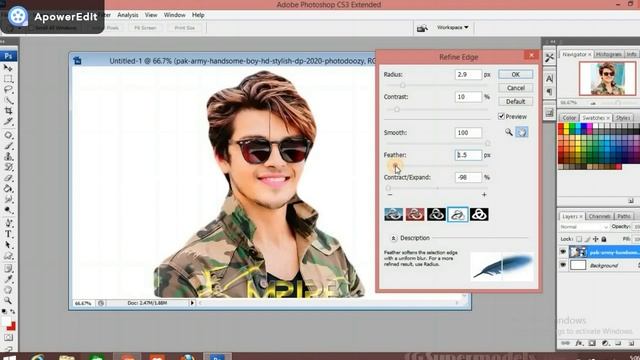Toggle Quick Mask mode in toolbox
This screenshot has height=360, width=640.
click(8, 338)
